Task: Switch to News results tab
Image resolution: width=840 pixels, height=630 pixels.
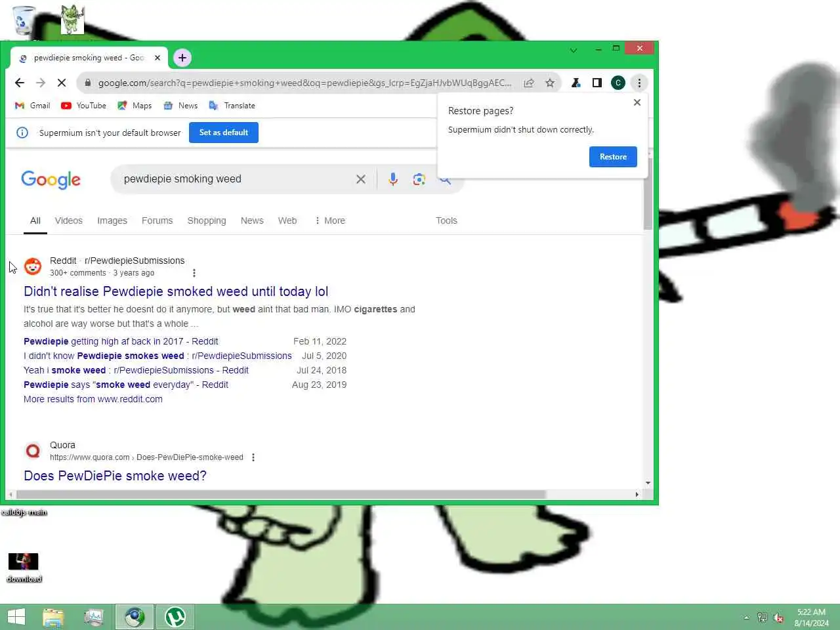Action: [252, 221]
